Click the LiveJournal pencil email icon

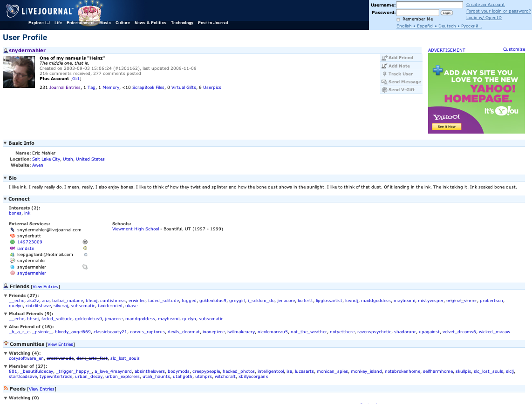(x=12, y=230)
